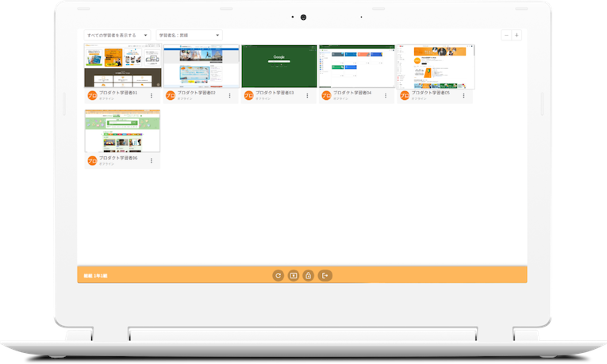Image resolution: width=607 pixels, height=364 pixels.
Task: Click the exit class icon
Action: click(325, 275)
